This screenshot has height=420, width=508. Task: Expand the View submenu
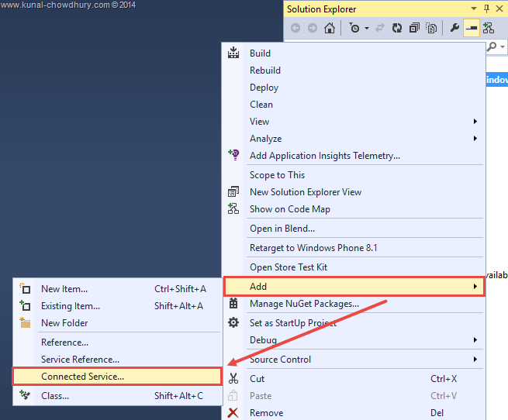pyautogui.click(x=354, y=122)
